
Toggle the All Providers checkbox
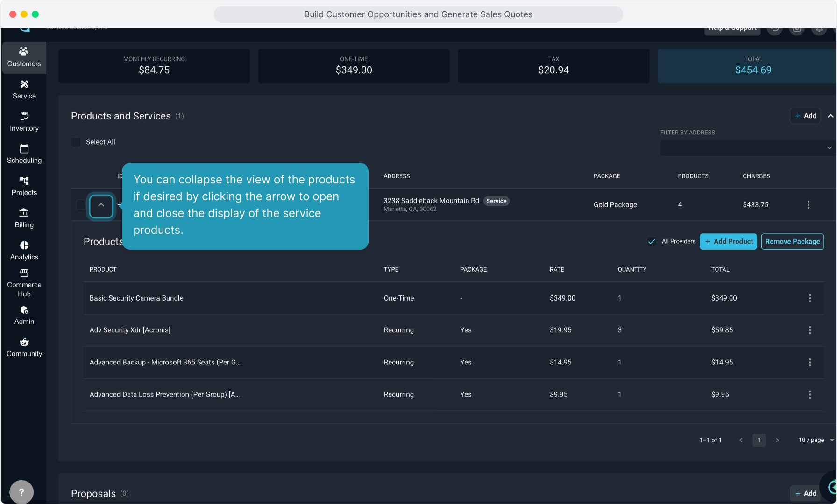[652, 241]
